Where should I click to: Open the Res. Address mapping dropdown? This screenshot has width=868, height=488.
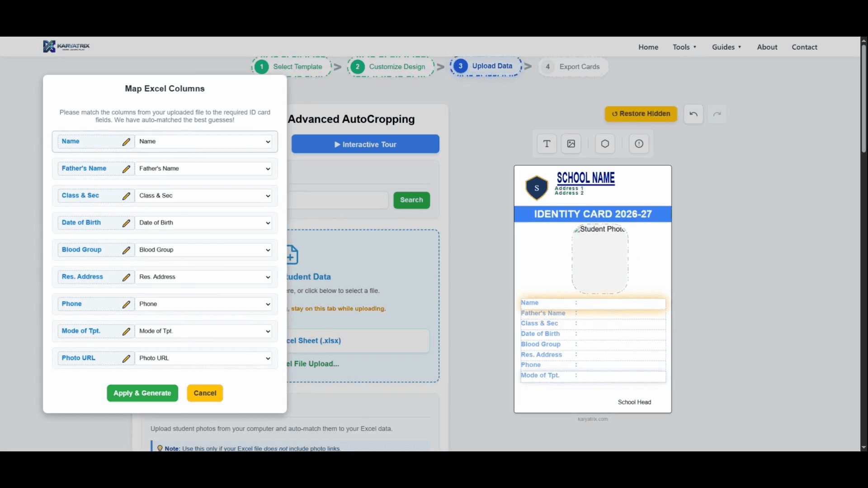[x=203, y=277]
